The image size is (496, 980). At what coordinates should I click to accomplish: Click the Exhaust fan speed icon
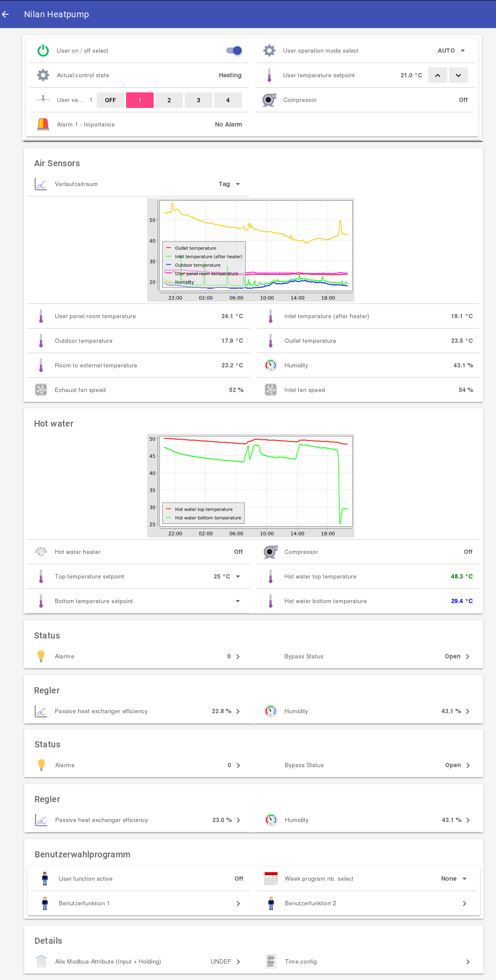click(41, 390)
